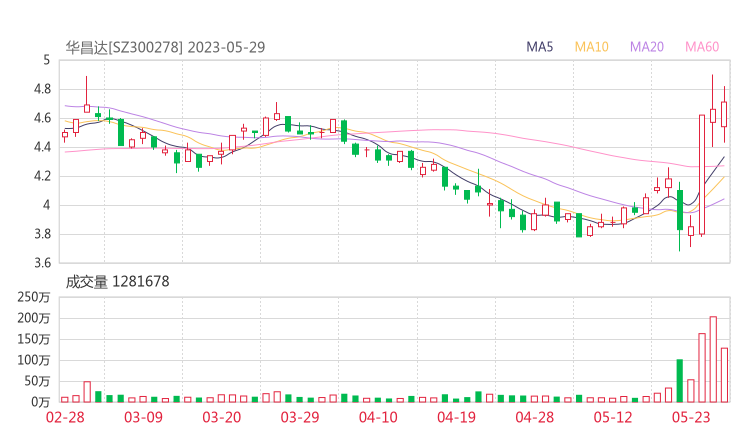Click the 04-10 date axis label

click(378, 417)
